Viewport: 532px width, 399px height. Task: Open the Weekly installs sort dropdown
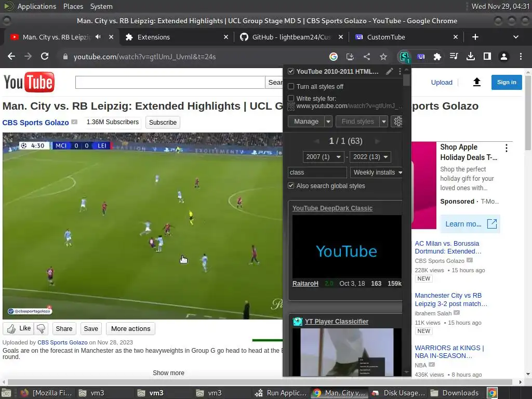[x=377, y=172]
